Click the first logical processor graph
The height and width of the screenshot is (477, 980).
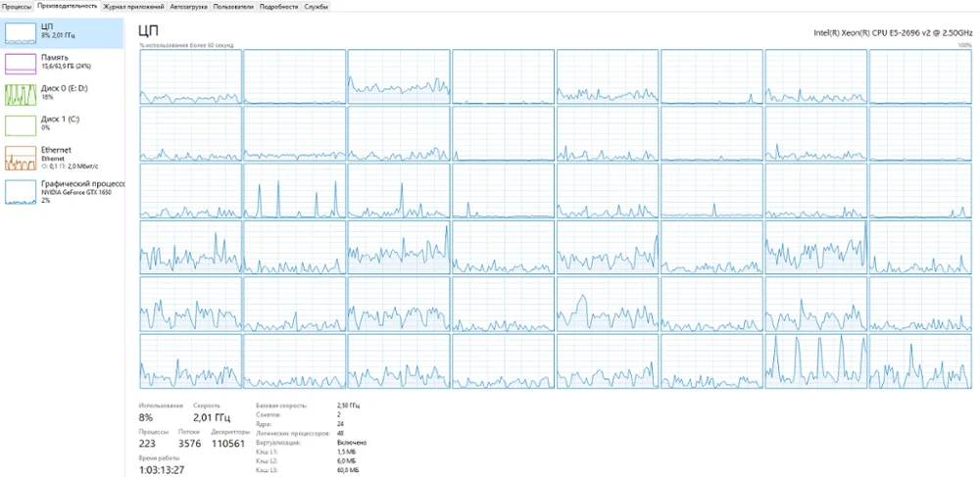pyautogui.click(x=191, y=76)
